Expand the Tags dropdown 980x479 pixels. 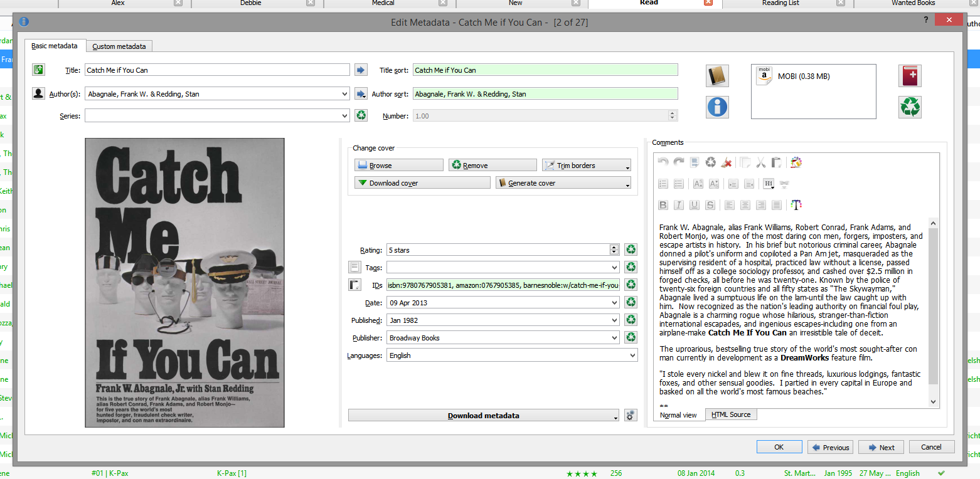click(x=614, y=267)
